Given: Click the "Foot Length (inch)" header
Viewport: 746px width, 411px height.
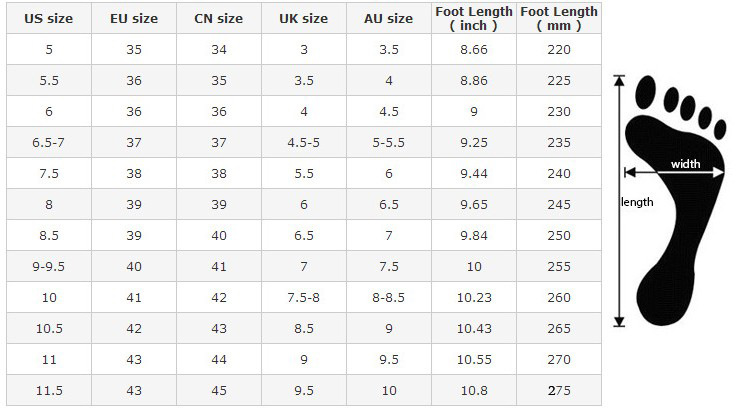Looking at the screenshot, I should click(474, 18).
